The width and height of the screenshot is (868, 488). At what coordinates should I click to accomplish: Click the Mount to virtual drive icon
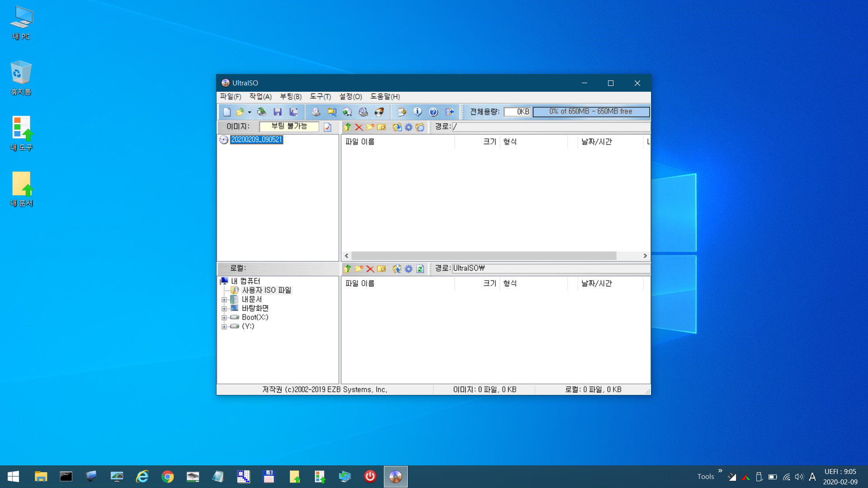pyautogui.click(x=363, y=112)
